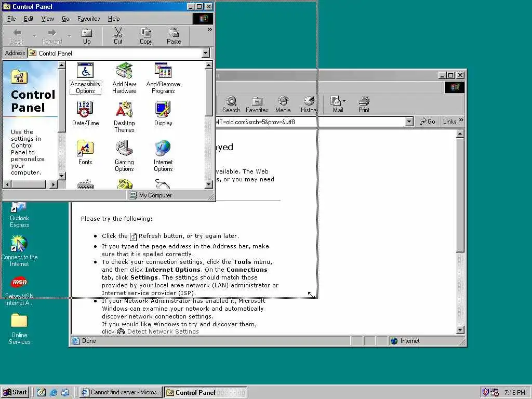Viewport: 532px width, 399px height.
Task: Click Favorites in Internet Explorer toolbar
Action: tap(257, 104)
